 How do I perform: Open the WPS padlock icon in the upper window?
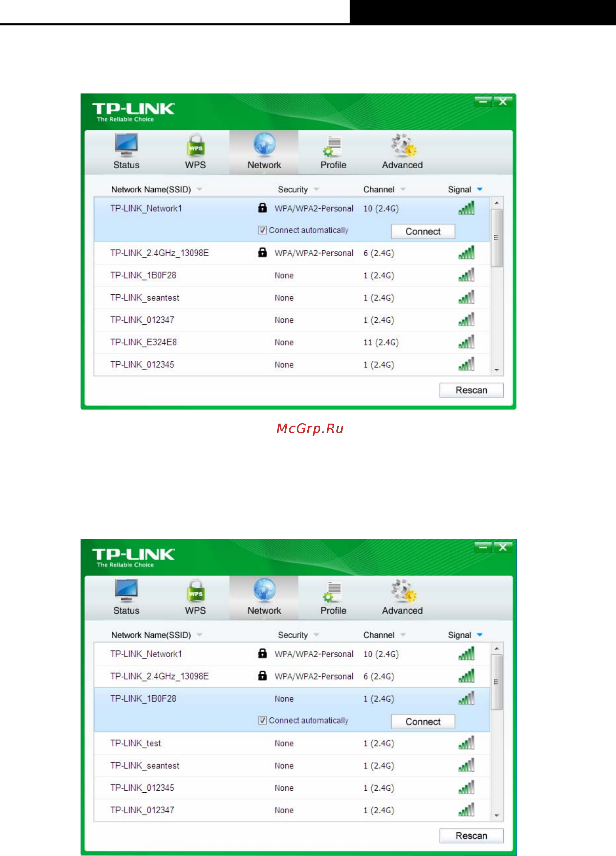(x=195, y=145)
